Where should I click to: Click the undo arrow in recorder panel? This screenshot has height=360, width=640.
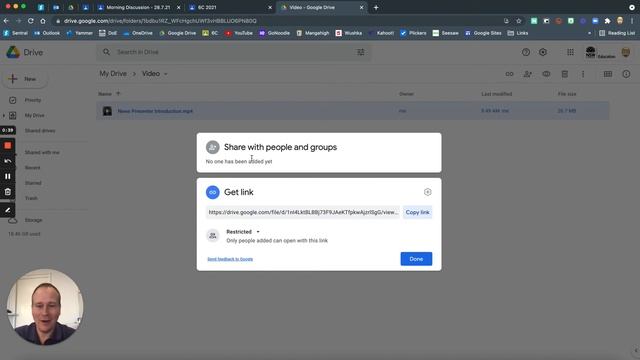[8, 161]
